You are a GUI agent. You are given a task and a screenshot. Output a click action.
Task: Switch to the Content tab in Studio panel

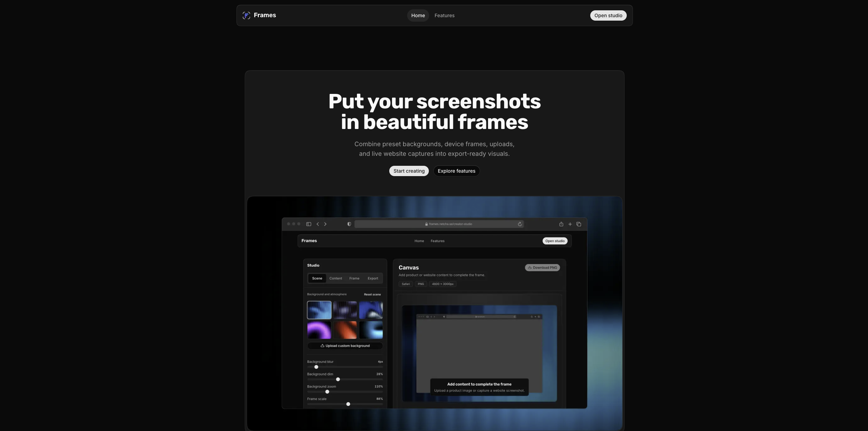(x=336, y=279)
